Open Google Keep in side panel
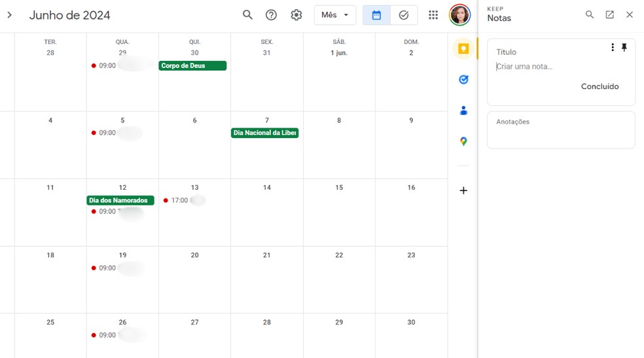 pyautogui.click(x=463, y=49)
